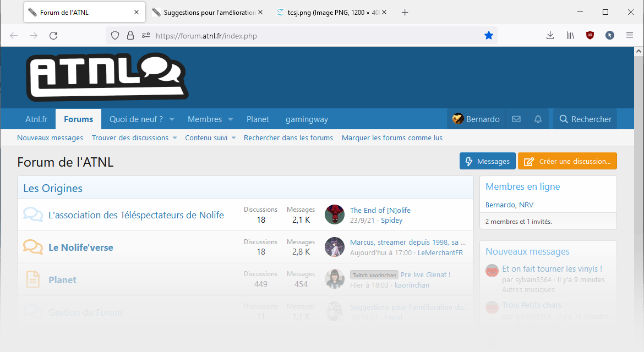Open the Planet nav item

[x=258, y=119]
